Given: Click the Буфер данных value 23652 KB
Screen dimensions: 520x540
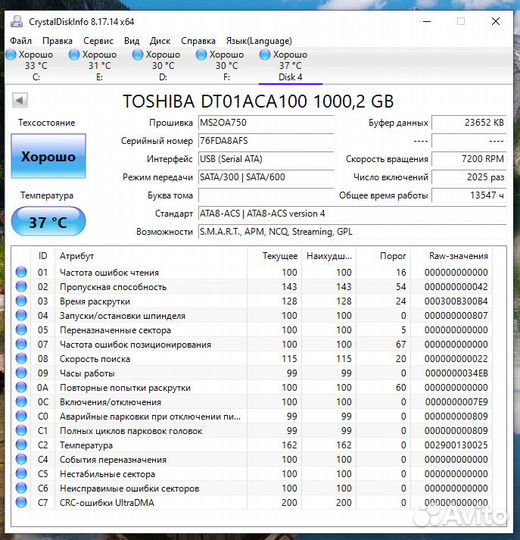Looking at the screenshot, I should (x=469, y=123).
